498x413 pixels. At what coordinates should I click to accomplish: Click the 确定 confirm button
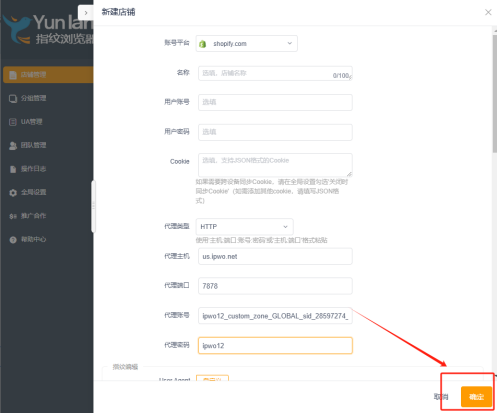click(476, 397)
